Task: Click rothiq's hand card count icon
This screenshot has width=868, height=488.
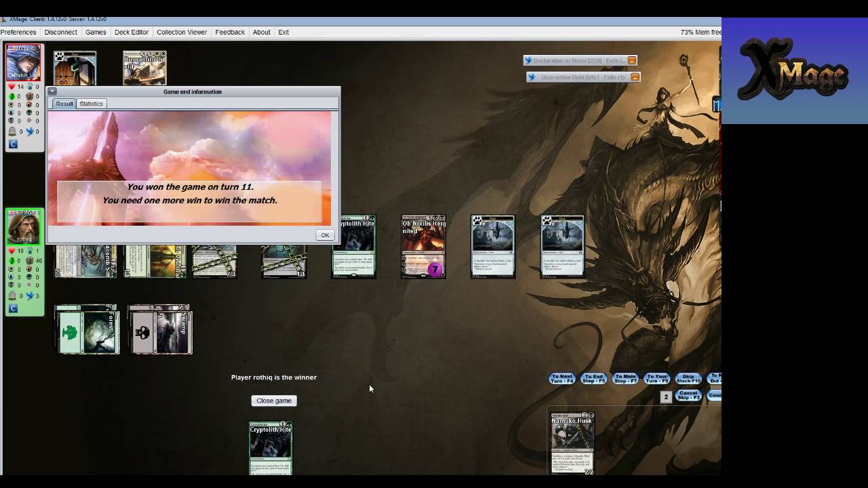Action: click(x=30, y=251)
